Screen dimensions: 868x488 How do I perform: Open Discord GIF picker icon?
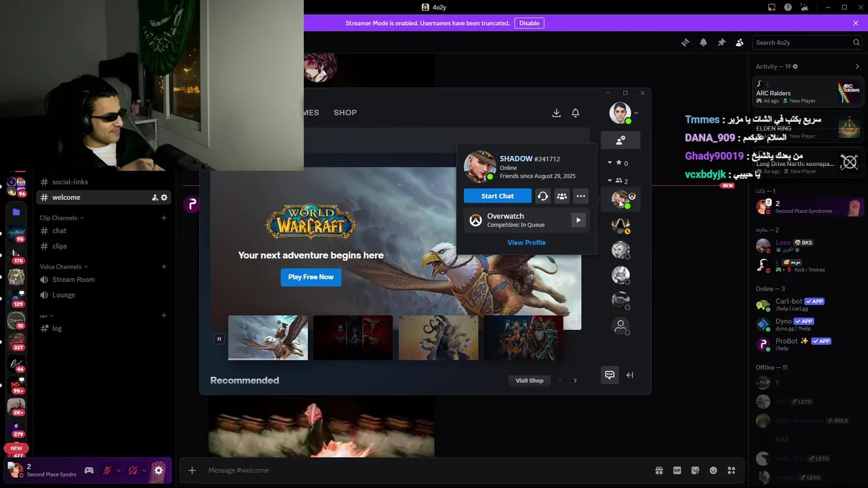677,470
